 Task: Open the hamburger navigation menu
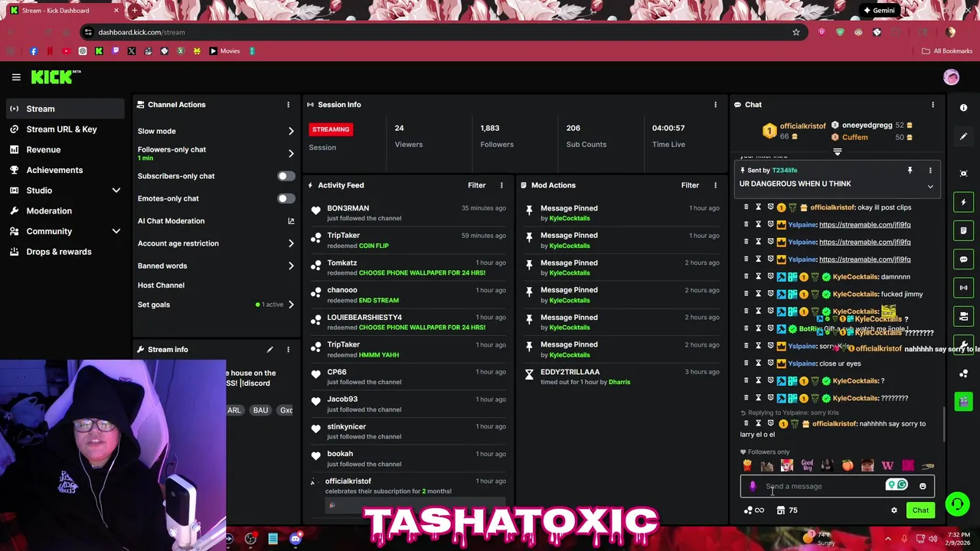pos(16,77)
